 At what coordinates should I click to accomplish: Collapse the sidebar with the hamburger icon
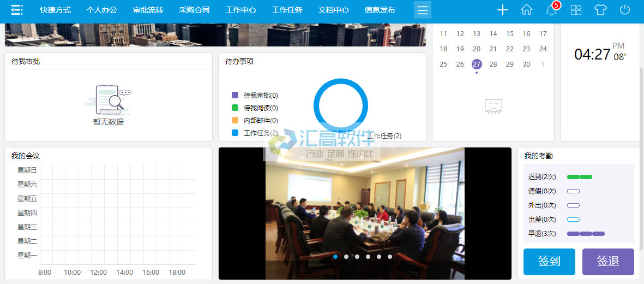[x=17, y=10]
